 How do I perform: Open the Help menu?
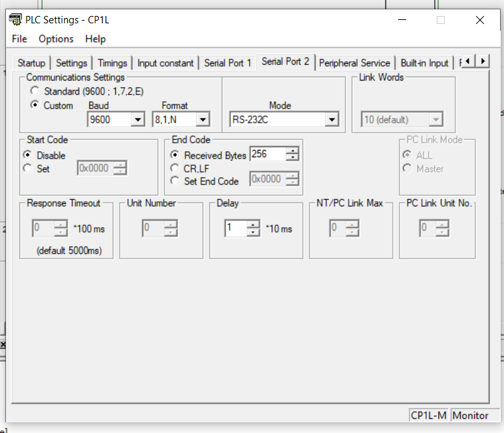[x=95, y=39]
